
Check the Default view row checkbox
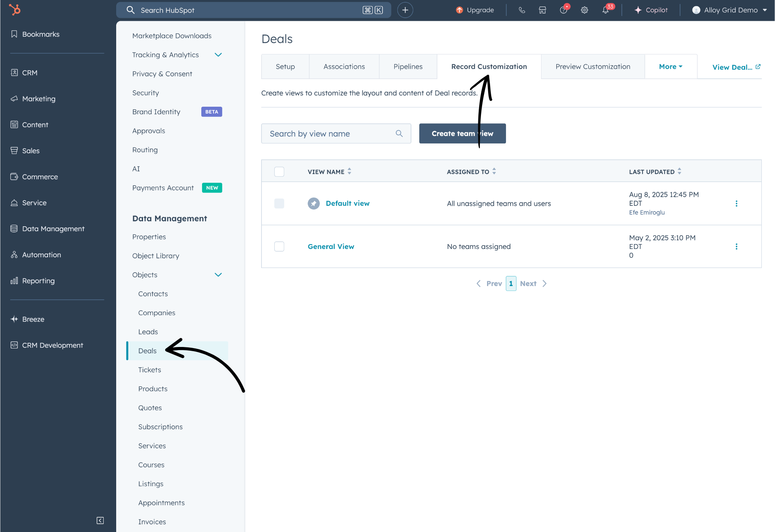click(x=279, y=204)
